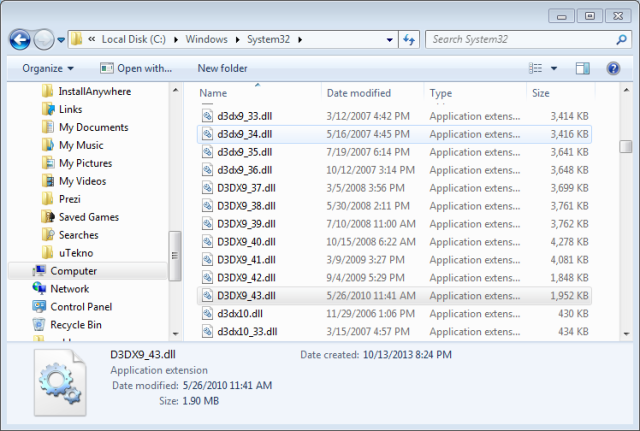Click the magnifier search icon
640x431 pixels.
(x=621, y=40)
